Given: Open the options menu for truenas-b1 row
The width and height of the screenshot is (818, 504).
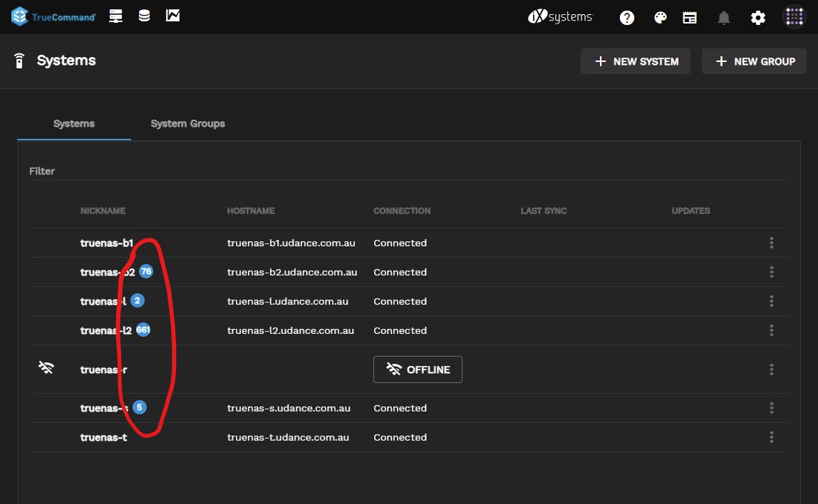Looking at the screenshot, I should [x=772, y=243].
